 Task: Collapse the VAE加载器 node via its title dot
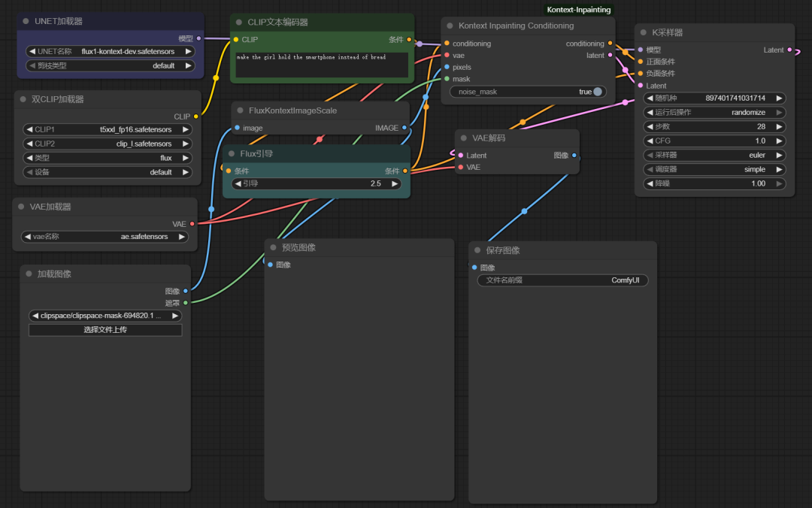[x=21, y=207]
